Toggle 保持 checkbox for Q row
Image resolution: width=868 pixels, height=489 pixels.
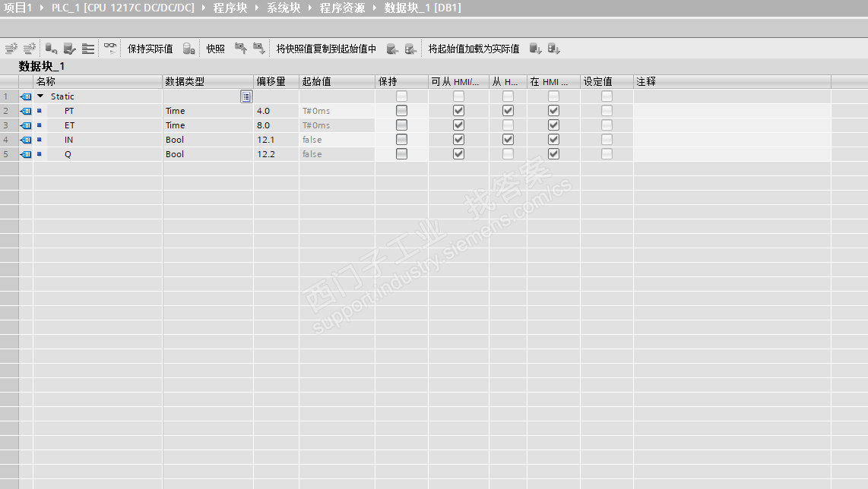click(401, 154)
